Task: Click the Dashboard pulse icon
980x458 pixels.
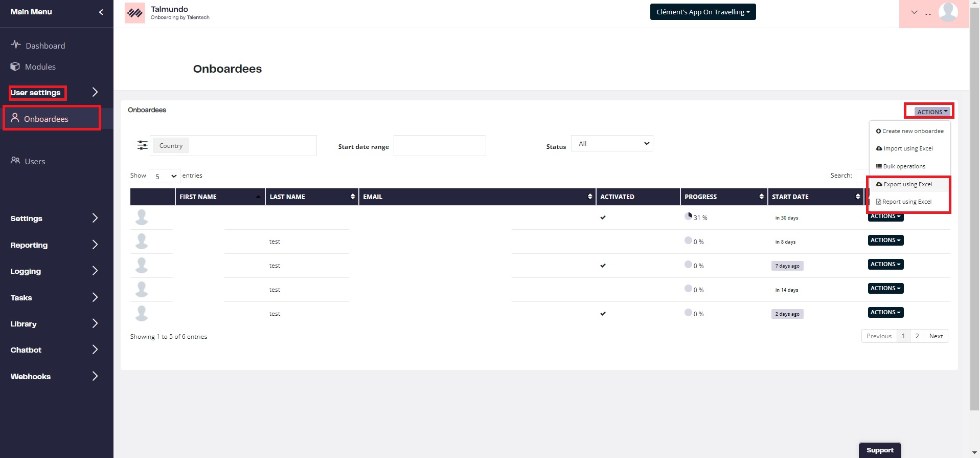Action: point(16,45)
